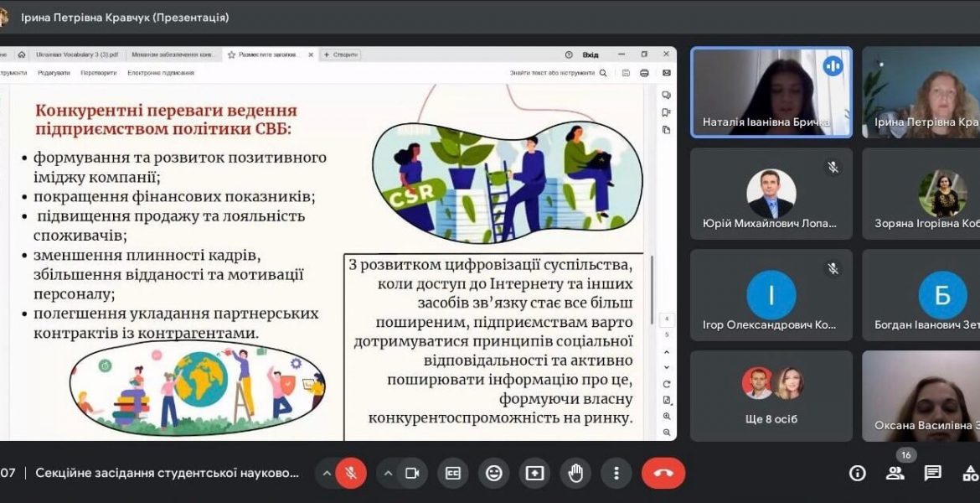
Task: Select the active 'Разместите заголов...' tab
Action: (270, 54)
